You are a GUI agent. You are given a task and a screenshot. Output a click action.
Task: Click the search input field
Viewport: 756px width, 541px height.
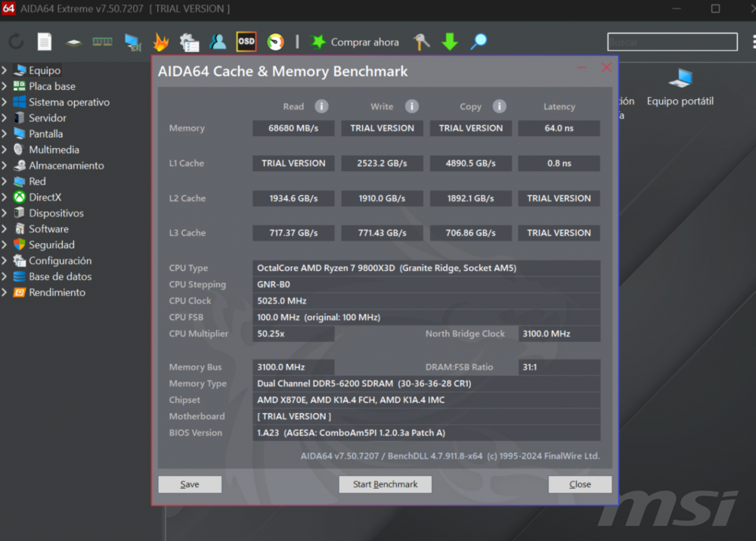coord(671,42)
